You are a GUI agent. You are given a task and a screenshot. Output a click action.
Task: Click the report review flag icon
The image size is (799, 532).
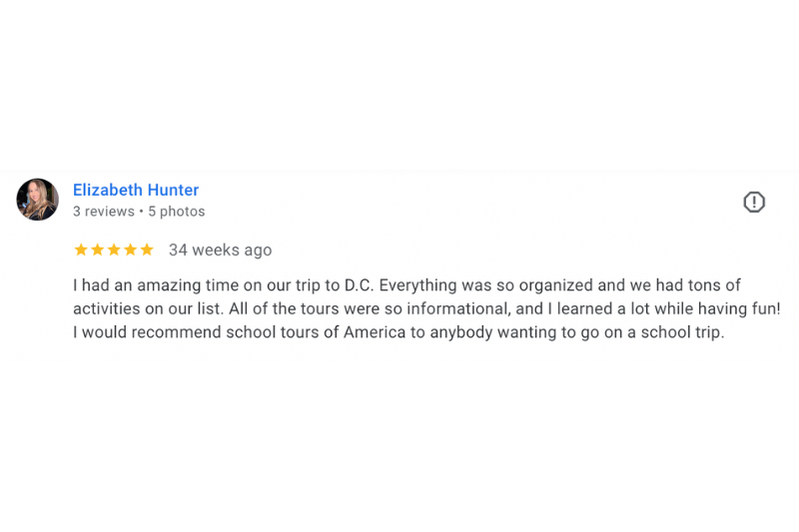click(x=754, y=203)
